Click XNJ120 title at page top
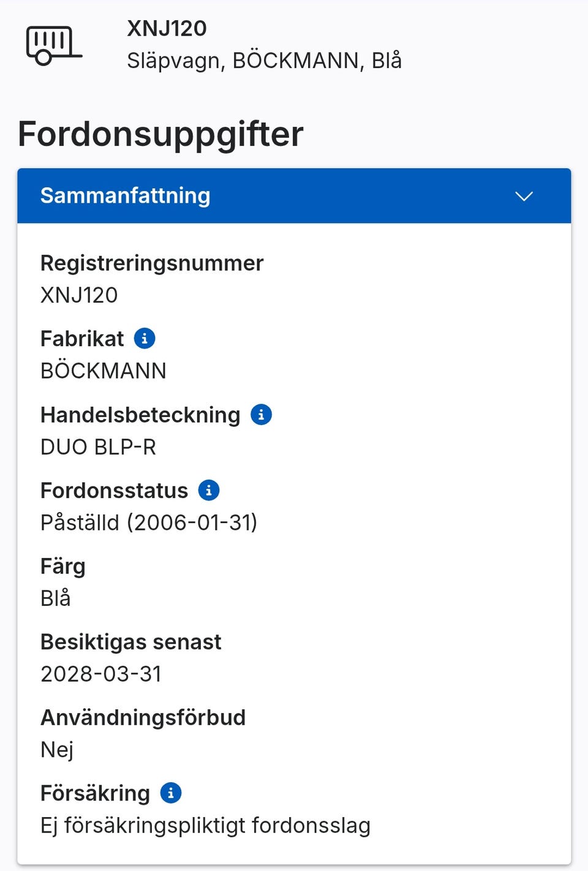588x871 pixels. point(167,28)
